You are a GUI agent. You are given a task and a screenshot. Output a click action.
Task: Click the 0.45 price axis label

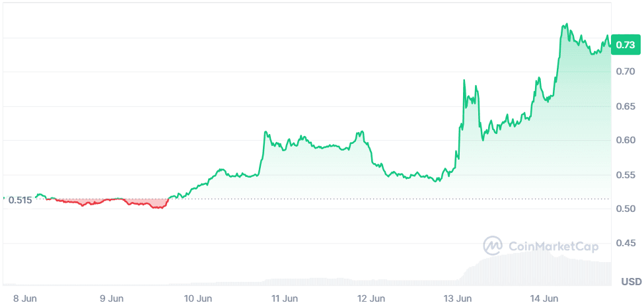click(x=626, y=244)
